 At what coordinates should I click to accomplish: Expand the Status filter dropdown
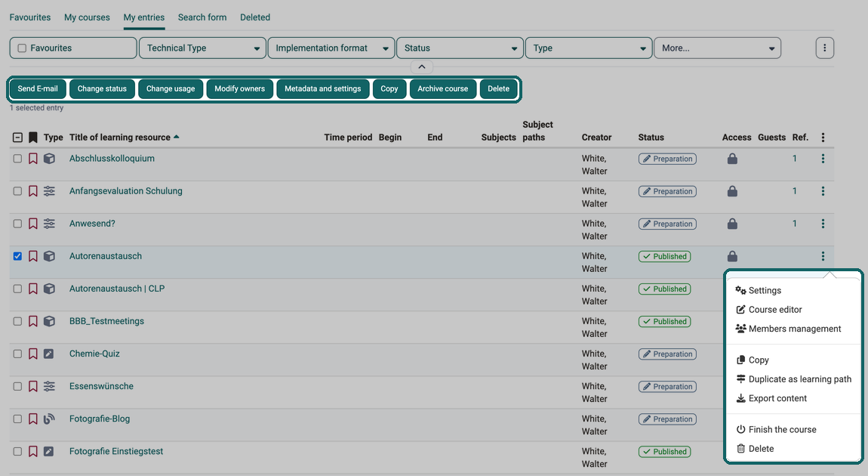point(460,48)
